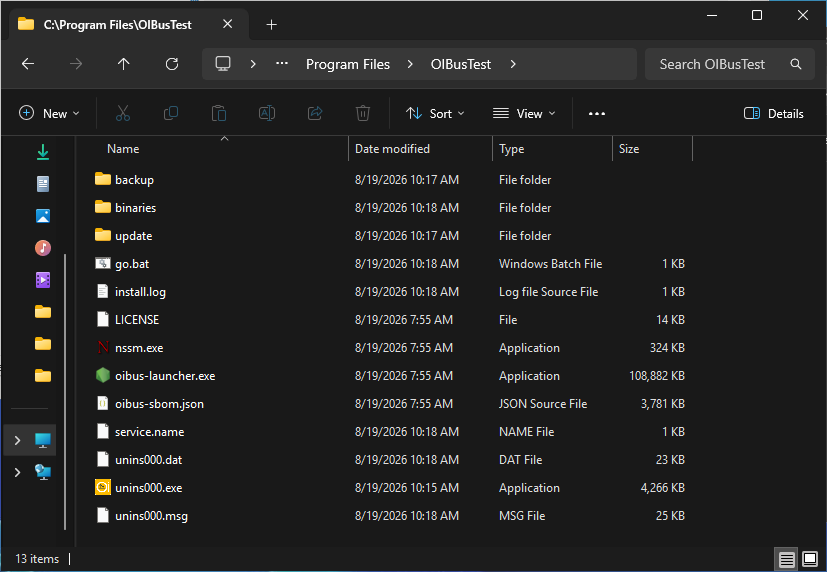Click the Downloads icon in sidebar
Image resolution: width=827 pixels, height=572 pixels.
click(x=43, y=152)
